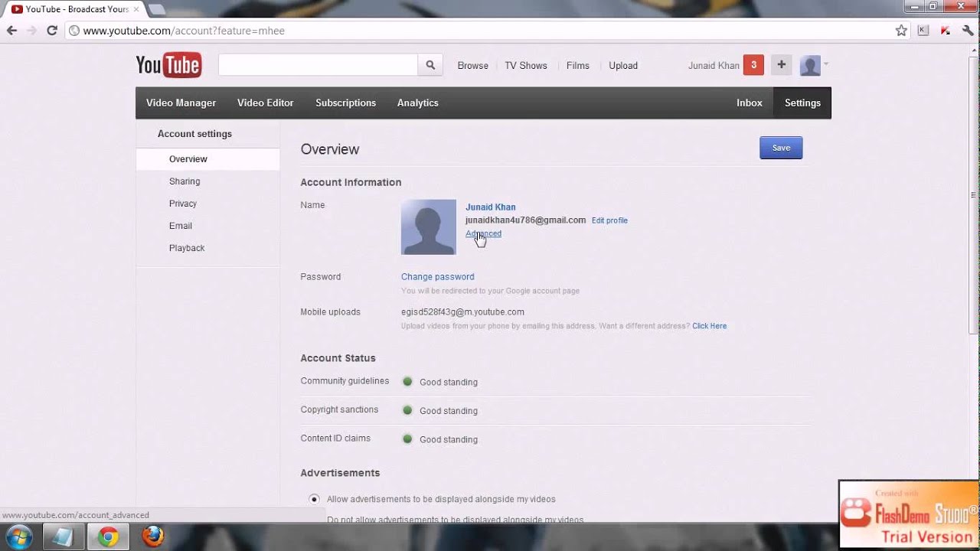Click the Account settings heading
This screenshot has width=980, height=551.
click(x=194, y=134)
